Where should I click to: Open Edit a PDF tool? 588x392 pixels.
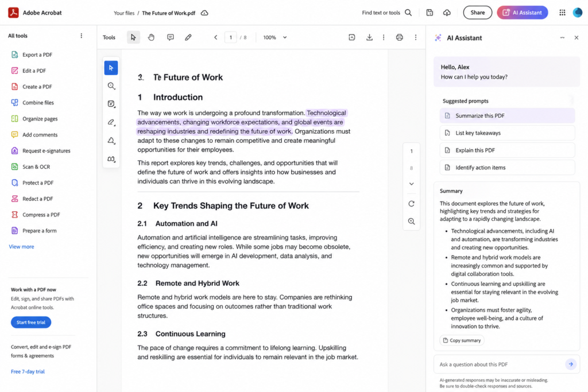(29, 71)
